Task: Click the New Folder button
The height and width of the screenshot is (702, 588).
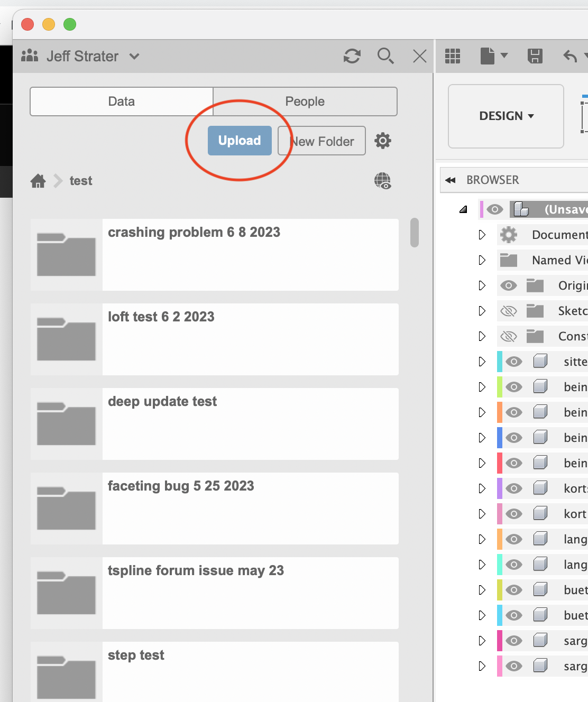Action: [x=321, y=141]
